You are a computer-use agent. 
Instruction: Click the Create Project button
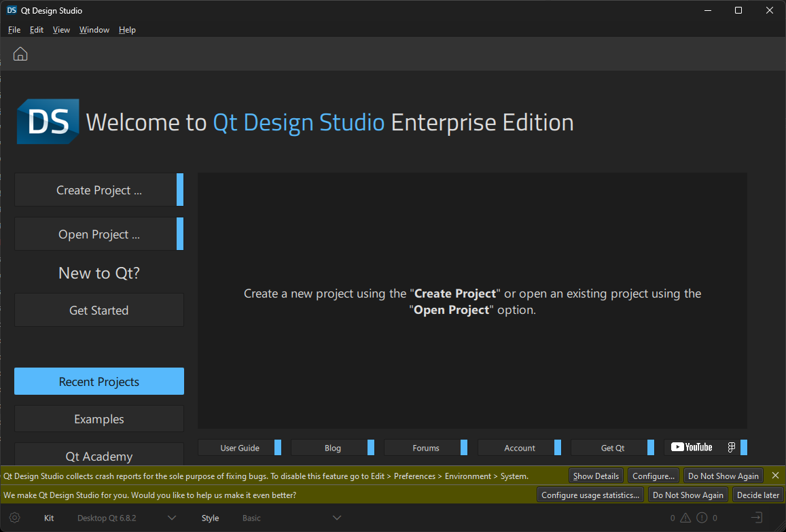coord(99,190)
